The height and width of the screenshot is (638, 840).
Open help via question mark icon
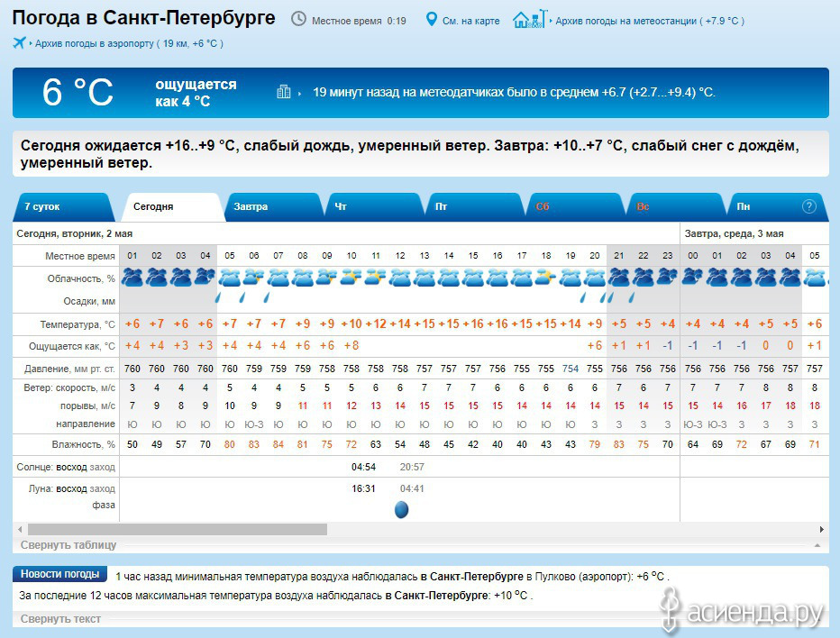pos(808,206)
